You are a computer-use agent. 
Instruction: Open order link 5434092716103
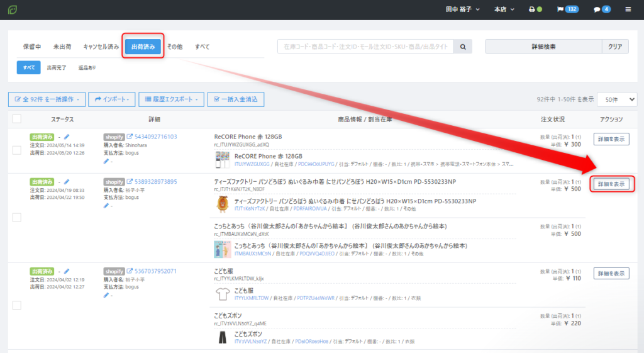pos(156,137)
